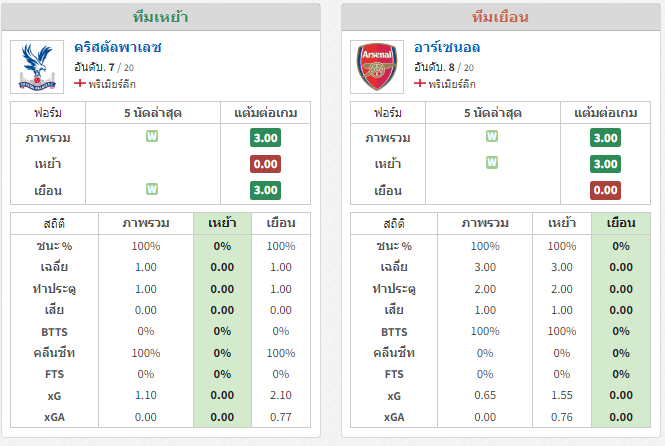
Task: Open the คริสตัลพาเลซ team link
Action: coord(118,47)
